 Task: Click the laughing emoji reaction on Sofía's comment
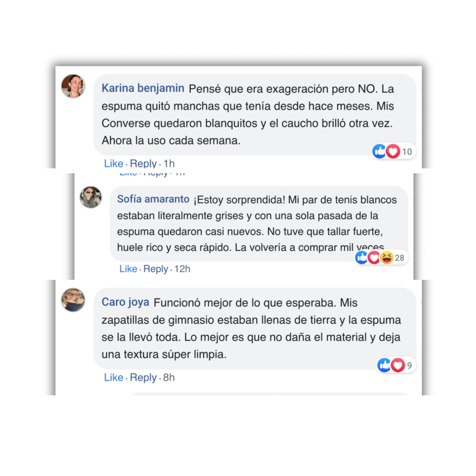[387, 258]
